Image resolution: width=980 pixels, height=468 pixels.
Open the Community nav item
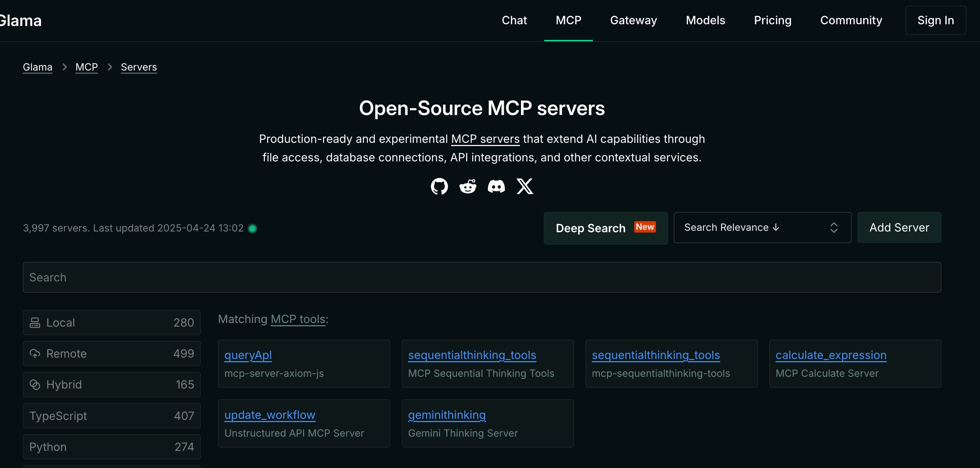[851, 20]
